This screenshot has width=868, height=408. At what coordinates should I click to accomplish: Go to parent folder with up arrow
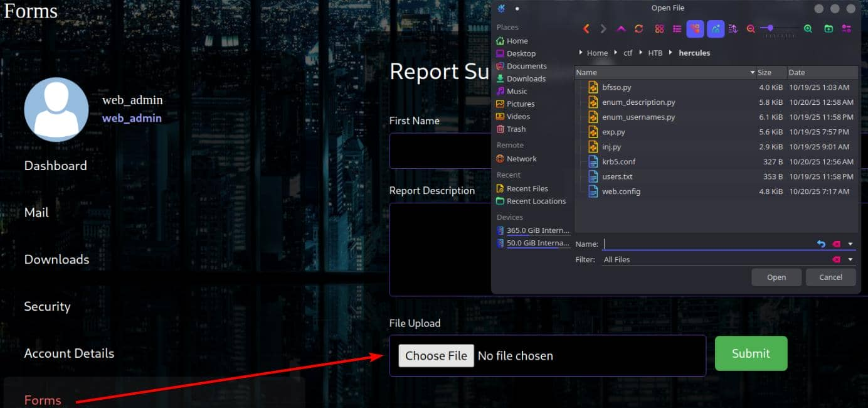point(621,29)
